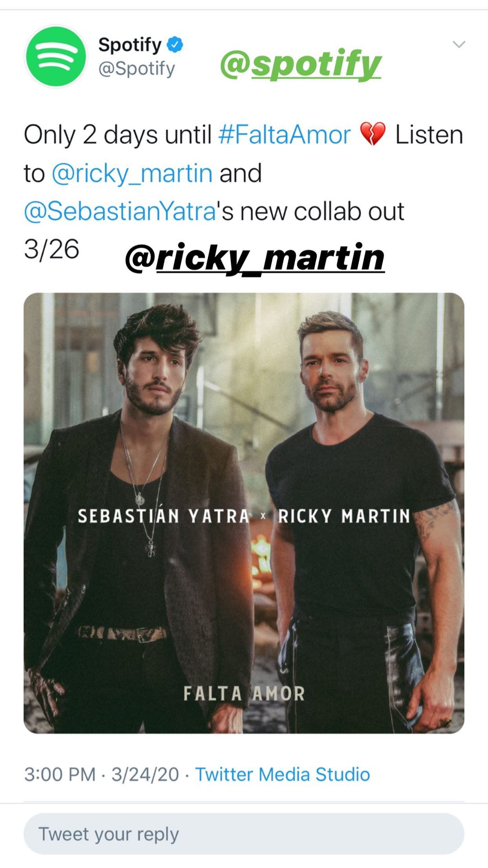The width and height of the screenshot is (488, 868).
Task: Click the broken heart emoji in the tweet
Action: (x=373, y=134)
